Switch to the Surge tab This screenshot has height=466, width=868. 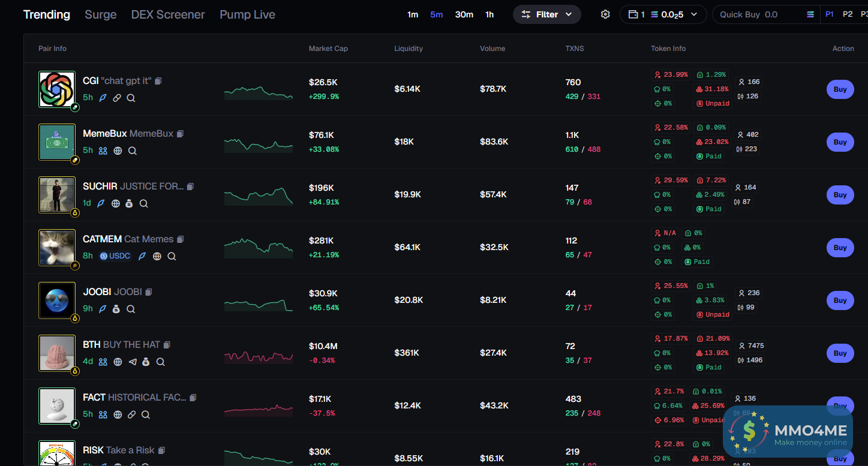coord(101,14)
